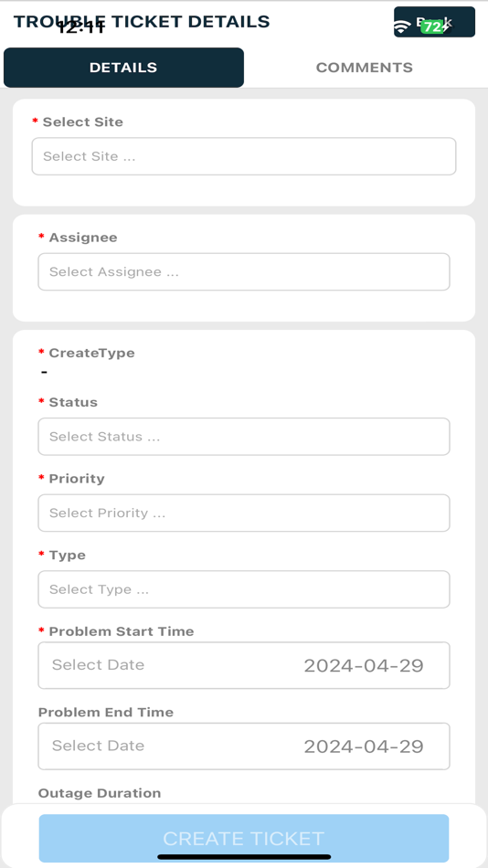
Task: Tap the Wi-Fi status icon
Action: click(402, 26)
